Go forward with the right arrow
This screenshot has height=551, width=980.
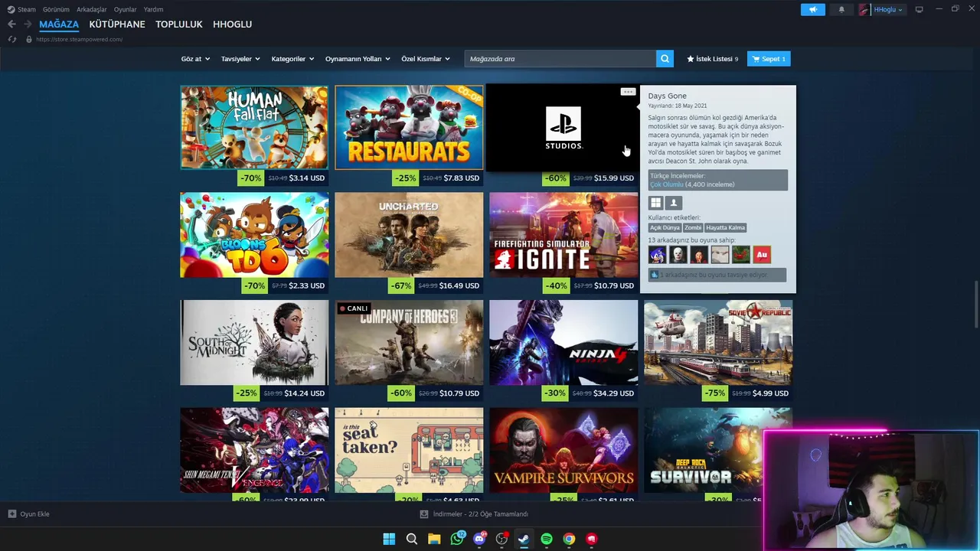point(28,24)
